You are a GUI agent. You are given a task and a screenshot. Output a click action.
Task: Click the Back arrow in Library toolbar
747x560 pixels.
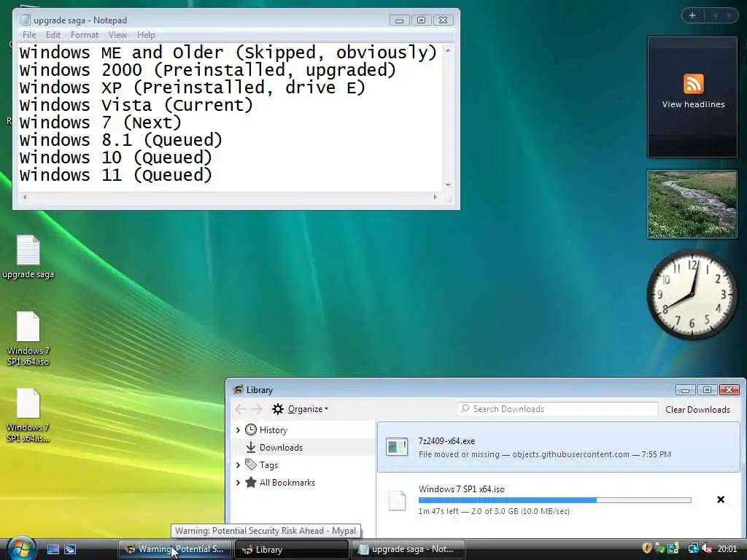tap(241, 409)
